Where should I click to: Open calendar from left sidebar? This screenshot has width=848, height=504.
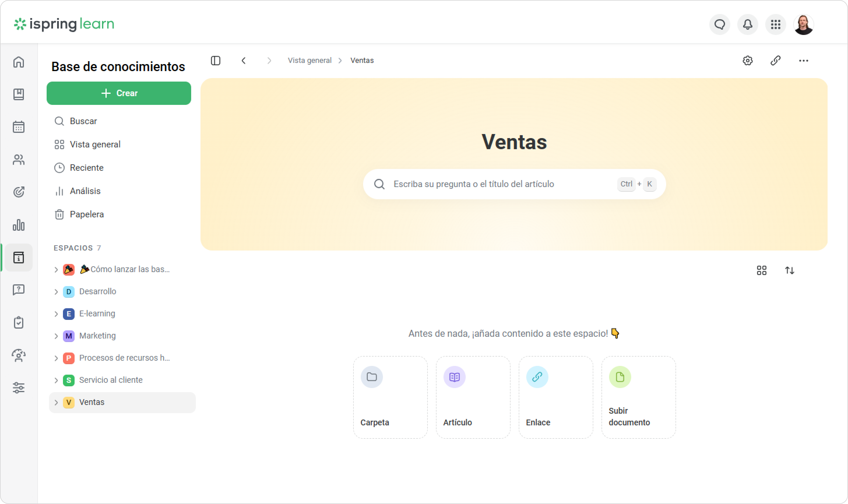pyautogui.click(x=19, y=127)
